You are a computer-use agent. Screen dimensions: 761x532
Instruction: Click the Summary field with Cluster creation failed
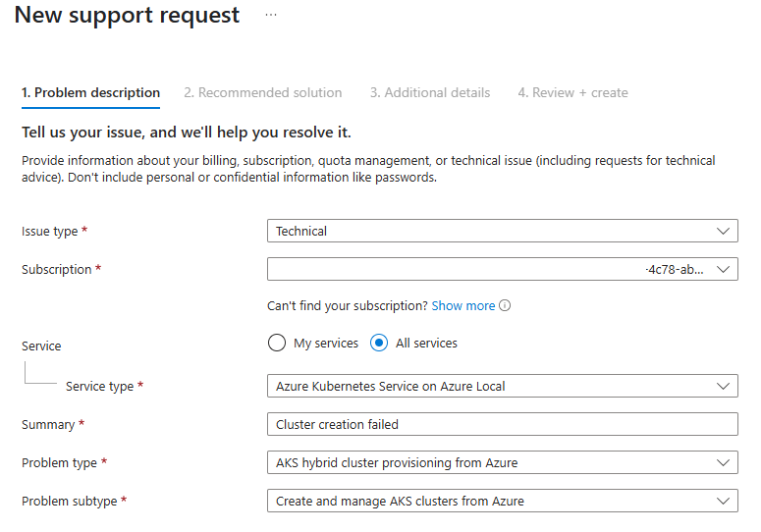503,424
